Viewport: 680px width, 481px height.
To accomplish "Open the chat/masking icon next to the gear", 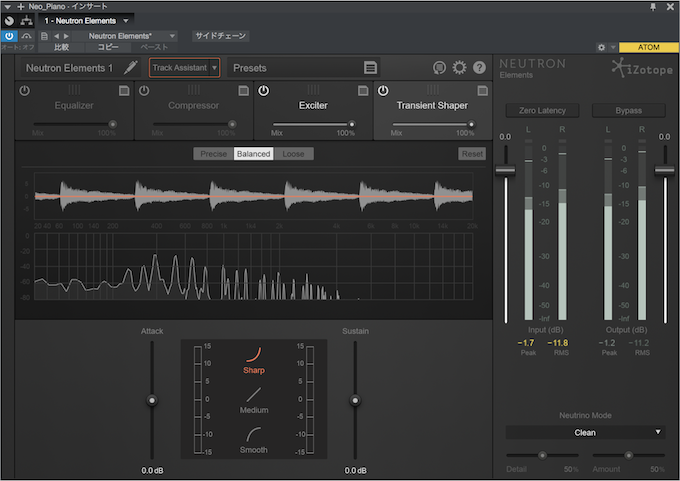I will coord(439,68).
